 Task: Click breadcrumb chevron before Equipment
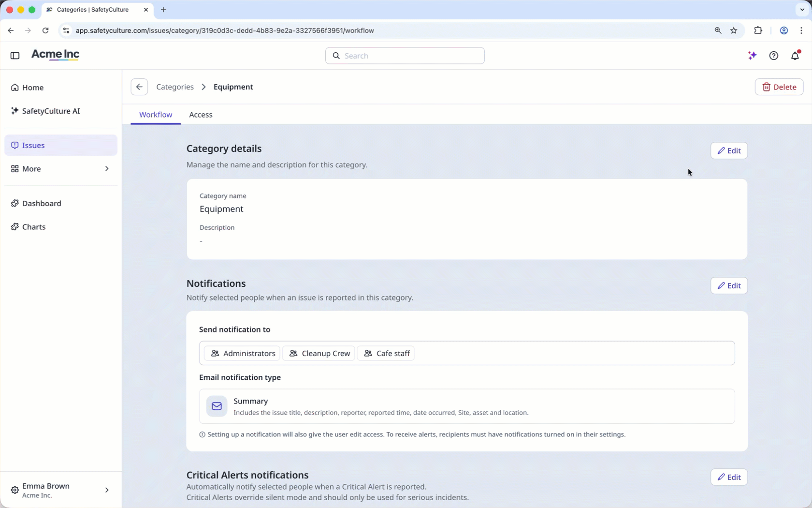(x=203, y=87)
